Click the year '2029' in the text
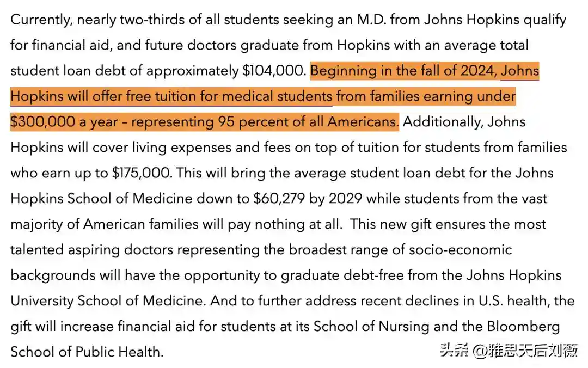588x368 pixels. tap(345, 198)
